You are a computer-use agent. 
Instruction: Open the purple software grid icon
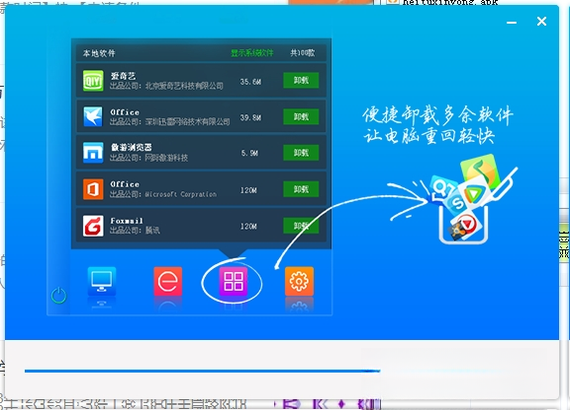pyautogui.click(x=233, y=281)
